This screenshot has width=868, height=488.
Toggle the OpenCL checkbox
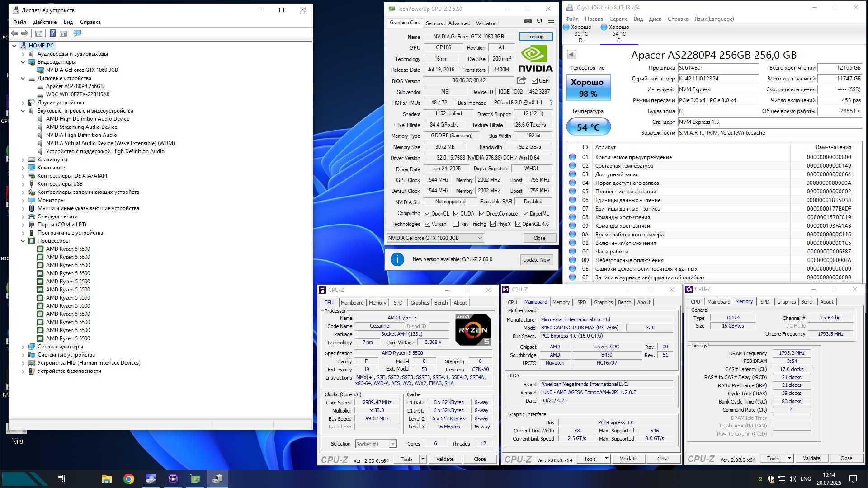pos(427,214)
